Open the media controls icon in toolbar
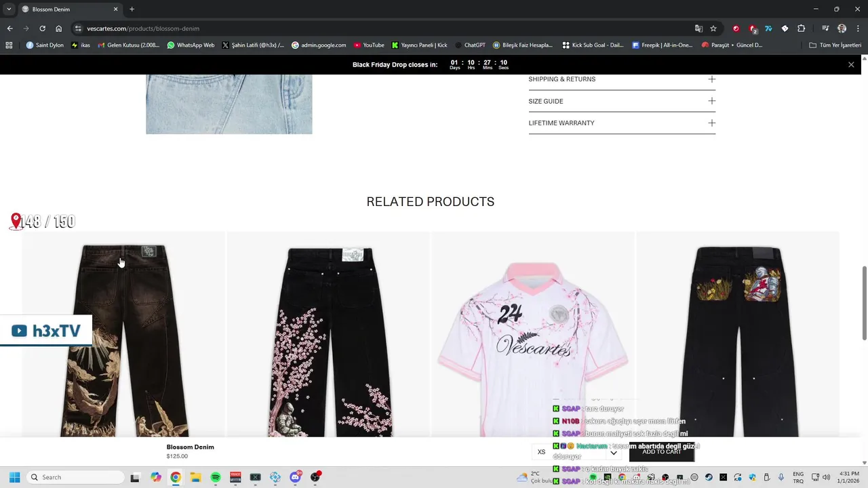Viewport: 868px width, 488px height. (x=825, y=28)
